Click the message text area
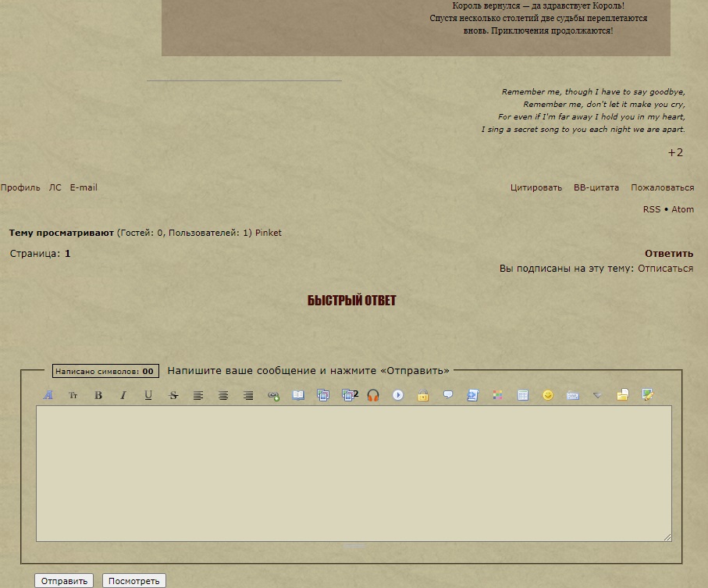The width and height of the screenshot is (708, 588). point(354,473)
